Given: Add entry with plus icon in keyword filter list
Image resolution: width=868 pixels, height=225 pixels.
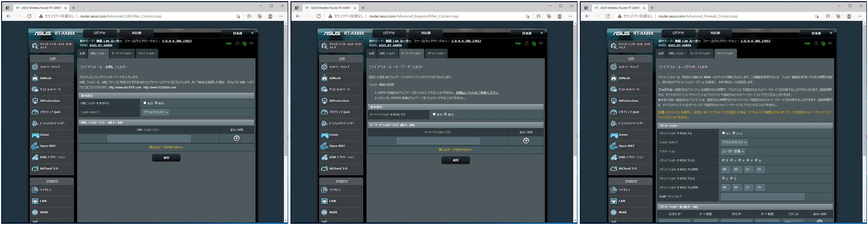Looking at the screenshot, I should [526, 141].
